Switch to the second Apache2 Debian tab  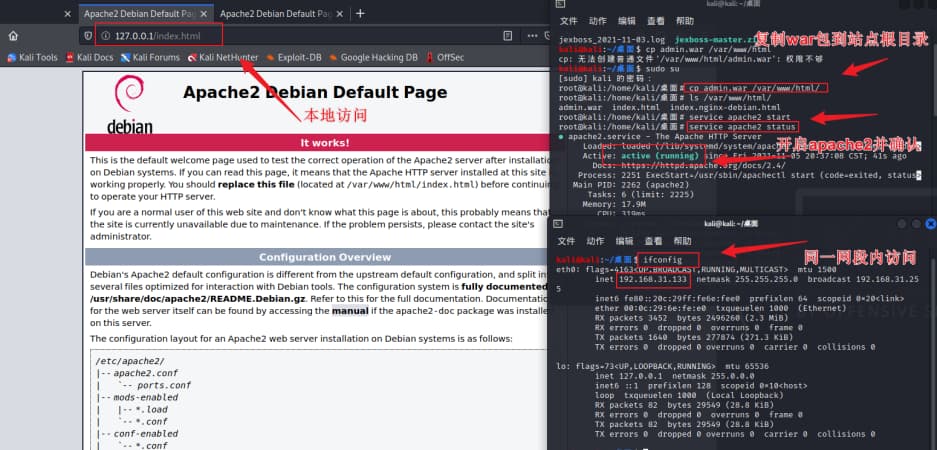click(x=276, y=13)
